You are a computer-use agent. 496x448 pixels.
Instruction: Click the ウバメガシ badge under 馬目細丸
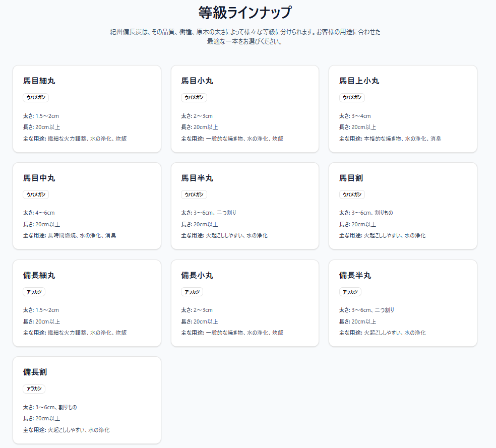click(36, 98)
